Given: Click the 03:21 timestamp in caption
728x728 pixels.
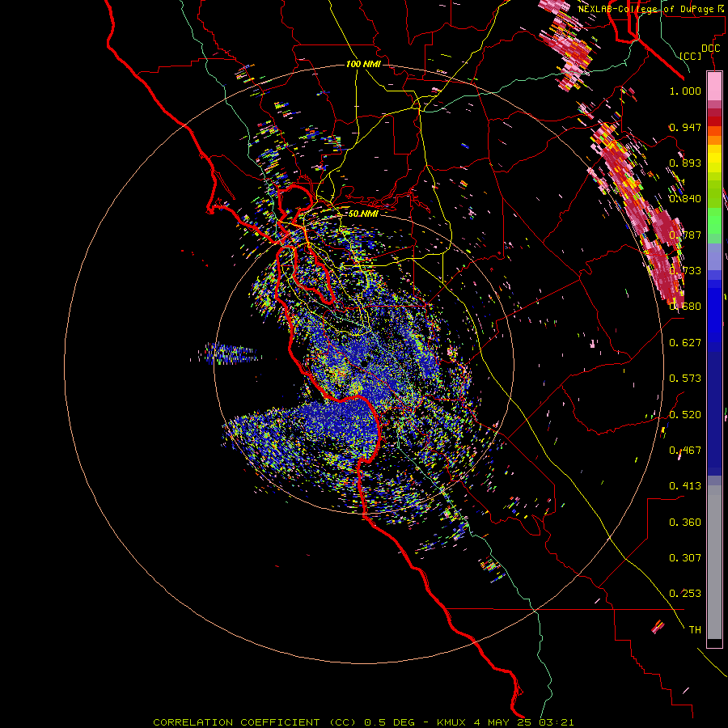Looking at the screenshot, I should (x=557, y=722).
